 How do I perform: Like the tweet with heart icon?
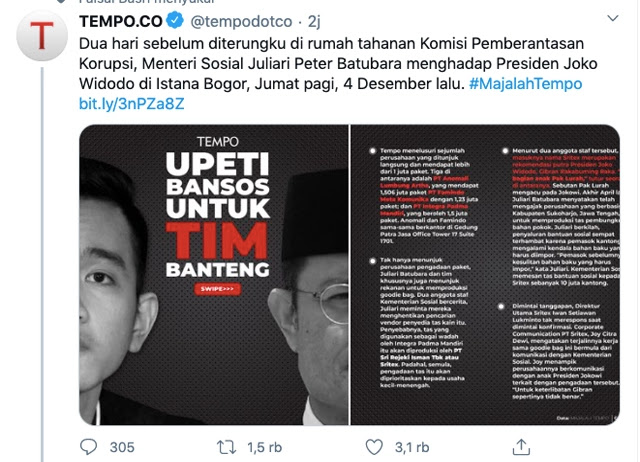(374, 447)
